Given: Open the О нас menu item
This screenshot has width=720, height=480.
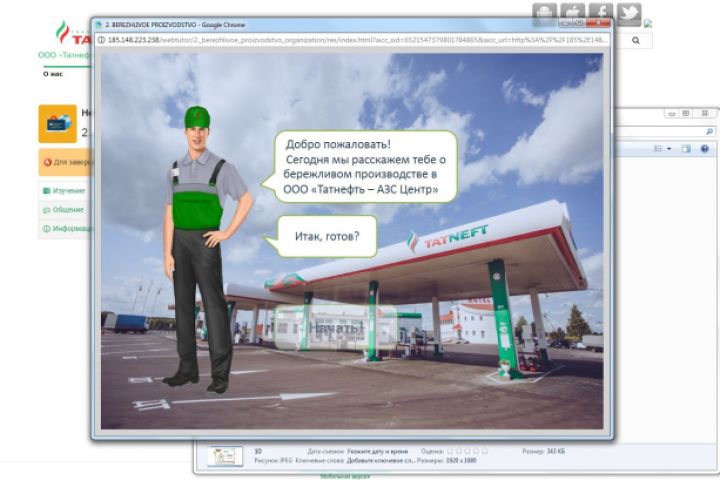Looking at the screenshot, I should click(x=53, y=74).
